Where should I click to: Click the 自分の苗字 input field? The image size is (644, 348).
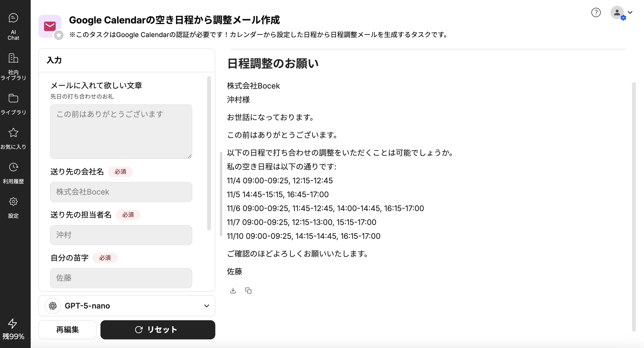coord(121,278)
